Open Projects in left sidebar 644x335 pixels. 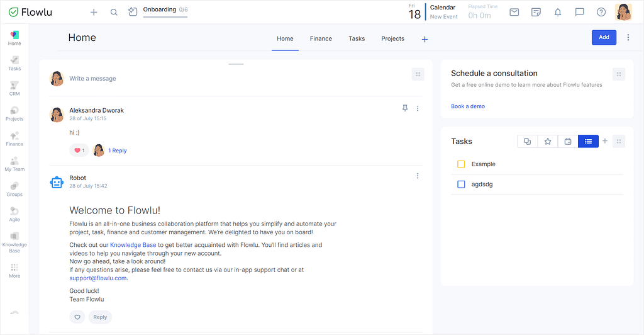tap(14, 113)
